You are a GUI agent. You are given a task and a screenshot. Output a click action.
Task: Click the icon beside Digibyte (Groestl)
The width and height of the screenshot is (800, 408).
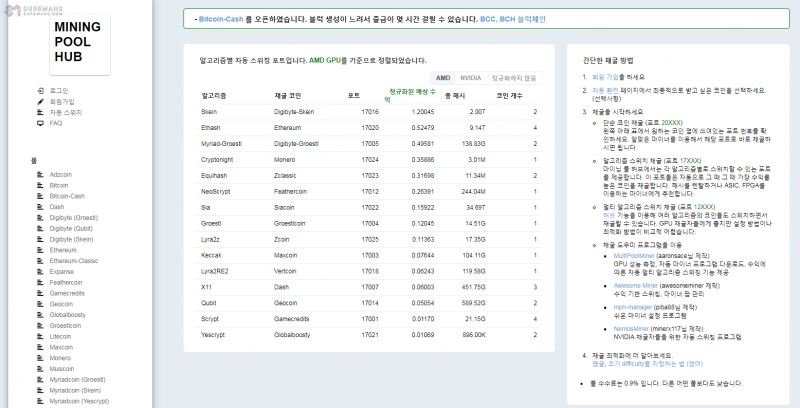click(41, 218)
